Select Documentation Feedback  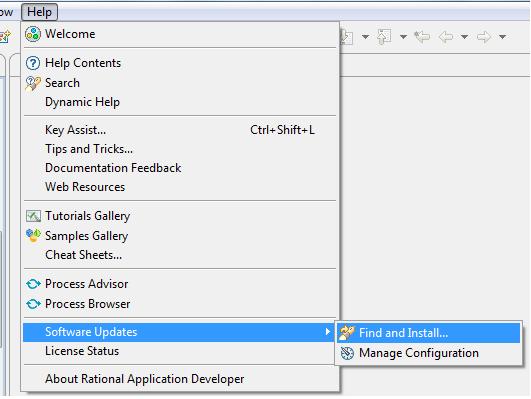pyautogui.click(x=113, y=168)
